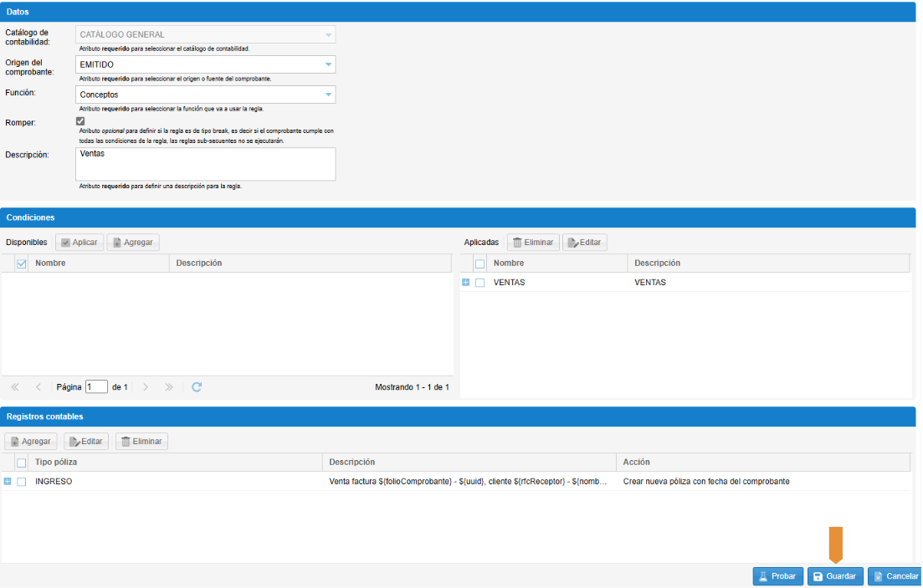Click the Probar button
Image resolution: width=923 pixels, height=588 pixels.
tap(777, 576)
